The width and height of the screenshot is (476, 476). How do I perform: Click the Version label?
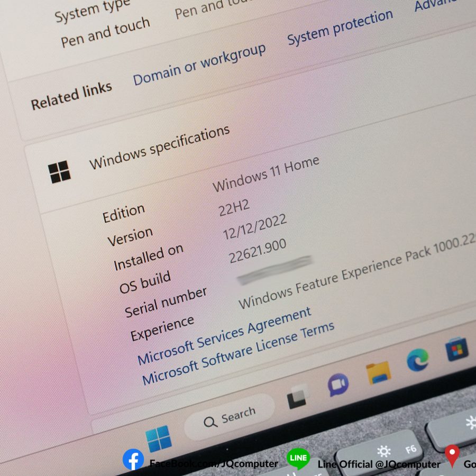(x=130, y=236)
